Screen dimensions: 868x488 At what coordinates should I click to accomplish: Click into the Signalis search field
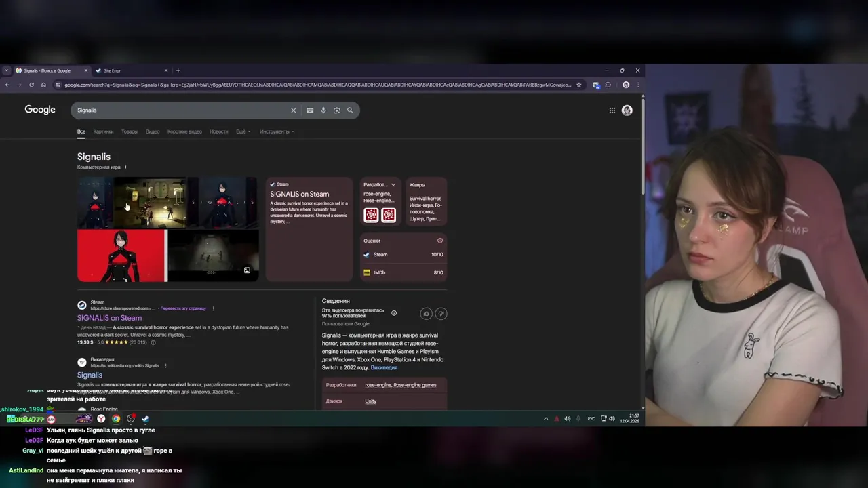click(x=182, y=110)
